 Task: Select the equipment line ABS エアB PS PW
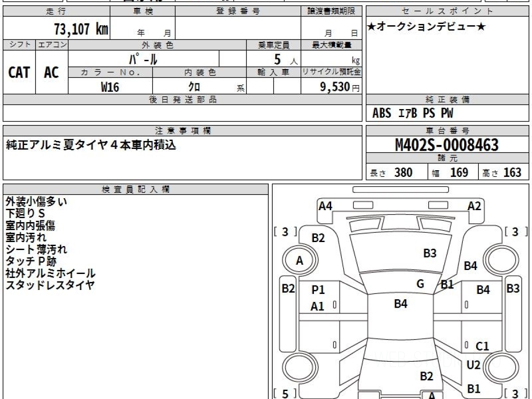tap(413, 113)
